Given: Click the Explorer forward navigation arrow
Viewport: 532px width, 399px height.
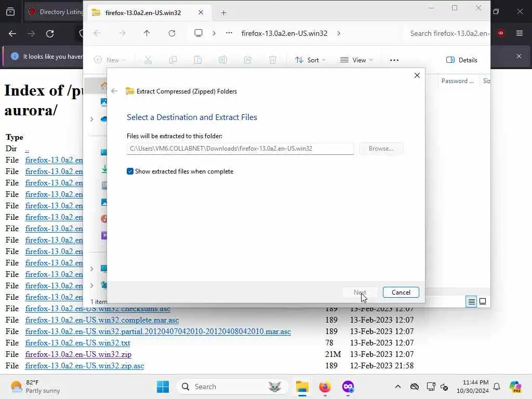Looking at the screenshot, I should [122, 33].
